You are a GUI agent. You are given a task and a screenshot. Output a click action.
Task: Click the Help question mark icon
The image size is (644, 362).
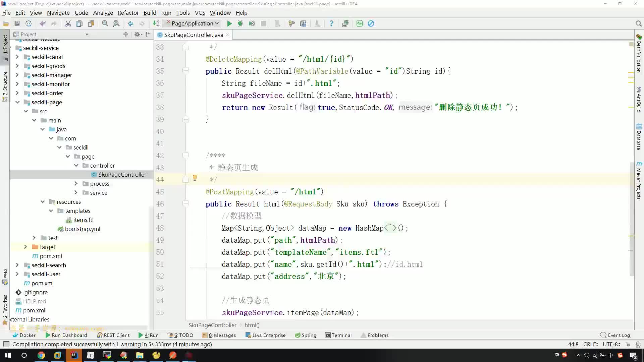tap(331, 23)
